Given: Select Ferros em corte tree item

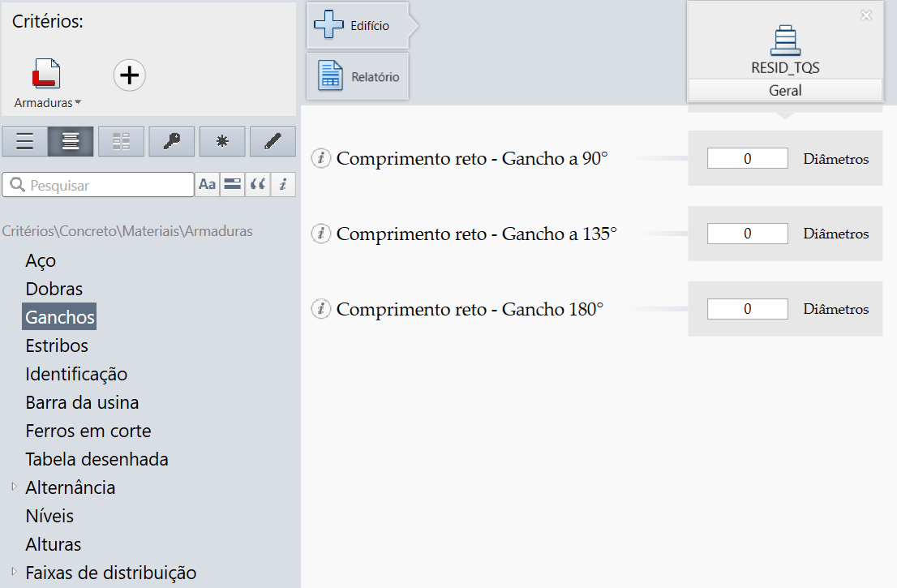Looking at the screenshot, I should (x=88, y=431).
